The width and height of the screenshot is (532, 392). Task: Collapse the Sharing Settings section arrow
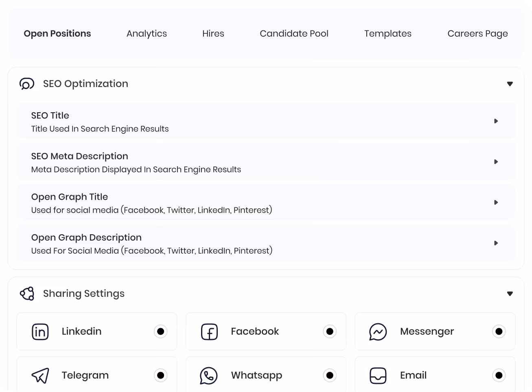pyautogui.click(x=510, y=294)
